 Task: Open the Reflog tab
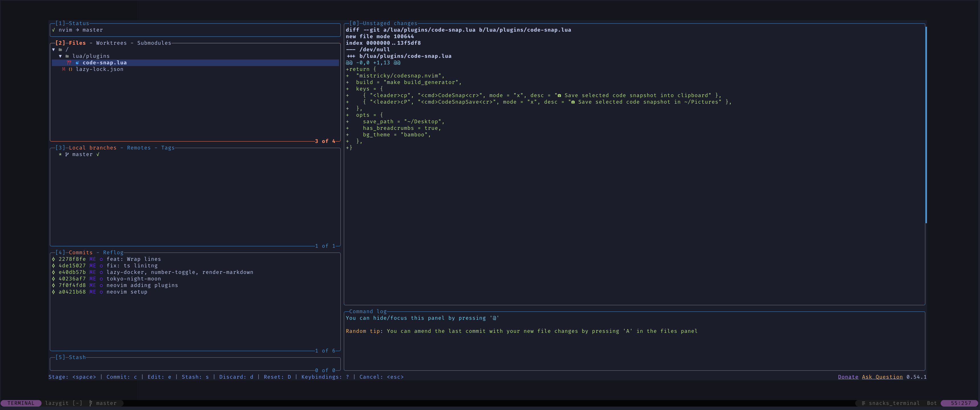113,253
